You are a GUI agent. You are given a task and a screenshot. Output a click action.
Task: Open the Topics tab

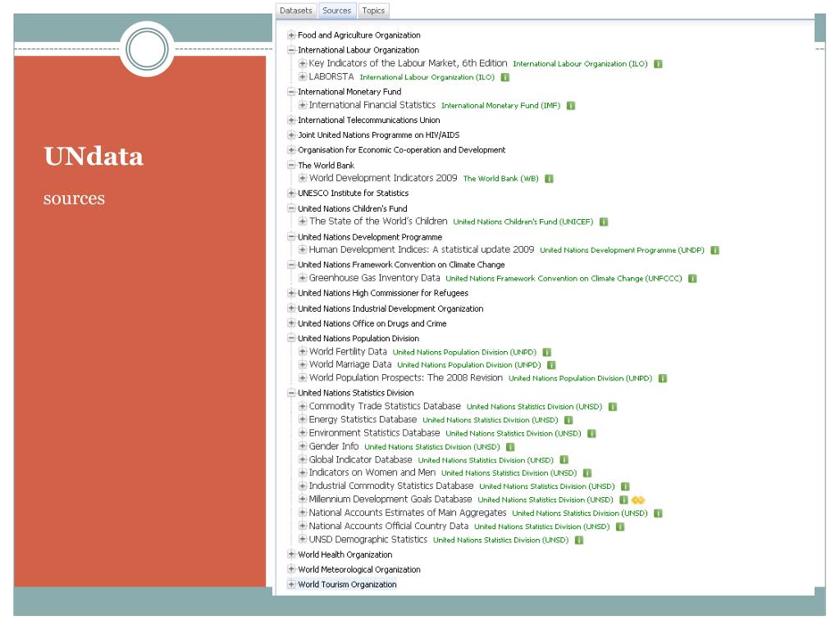373,11
